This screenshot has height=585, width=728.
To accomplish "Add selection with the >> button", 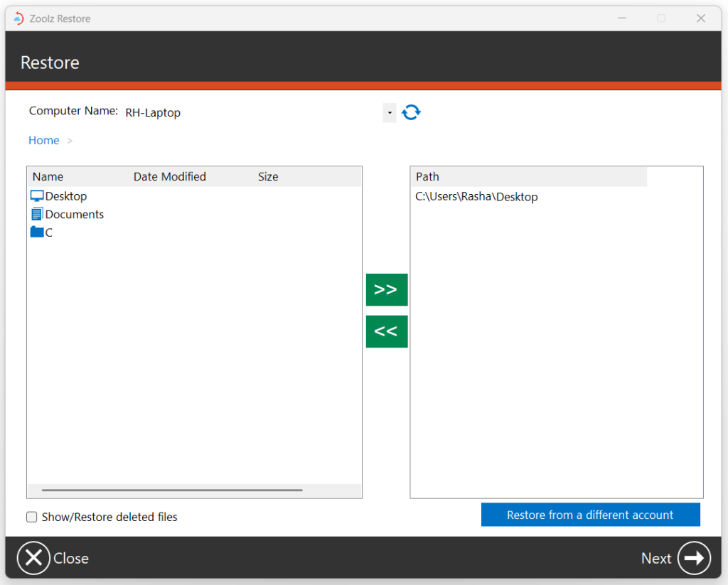I will [386, 290].
